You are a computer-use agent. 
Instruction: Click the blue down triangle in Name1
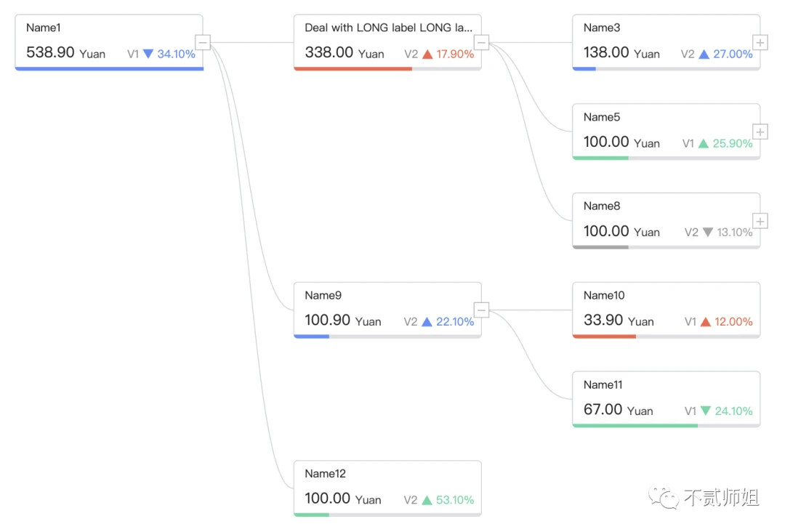click(x=148, y=54)
